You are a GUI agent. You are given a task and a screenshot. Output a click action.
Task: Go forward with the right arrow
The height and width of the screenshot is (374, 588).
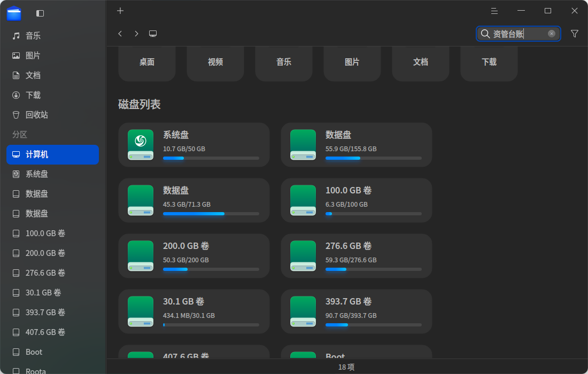point(136,34)
